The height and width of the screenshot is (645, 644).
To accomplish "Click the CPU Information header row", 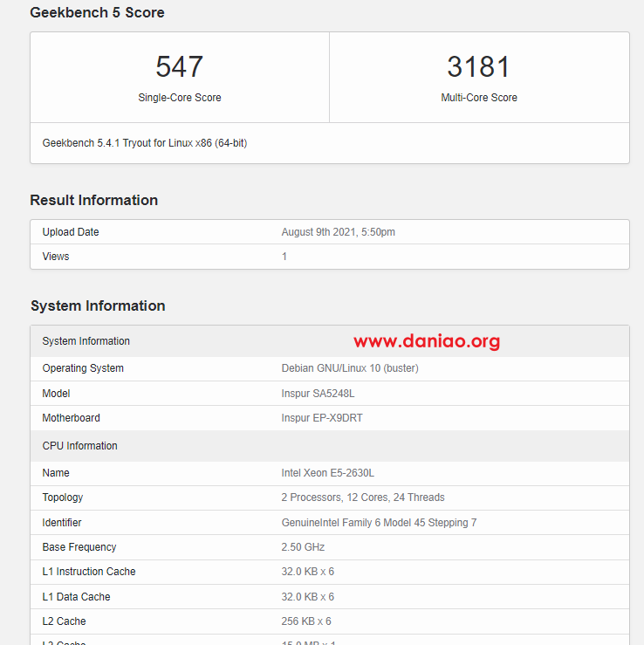I will pos(330,446).
